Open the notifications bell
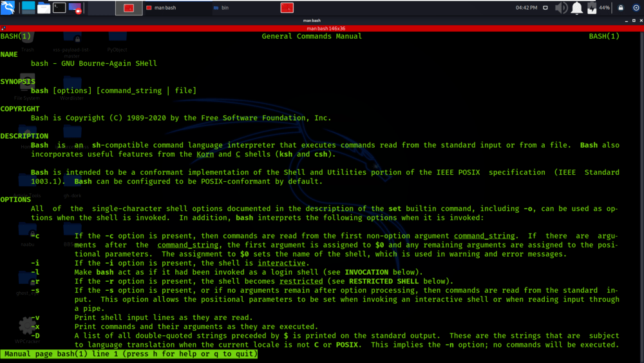The height and width of the screenshot is (363, 644). [576, 8]
